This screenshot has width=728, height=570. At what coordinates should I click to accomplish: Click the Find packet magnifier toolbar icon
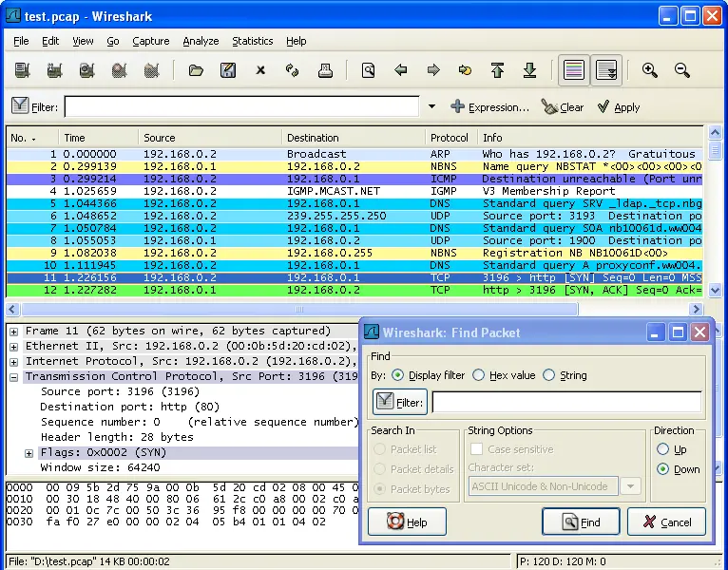coord(368,70)
